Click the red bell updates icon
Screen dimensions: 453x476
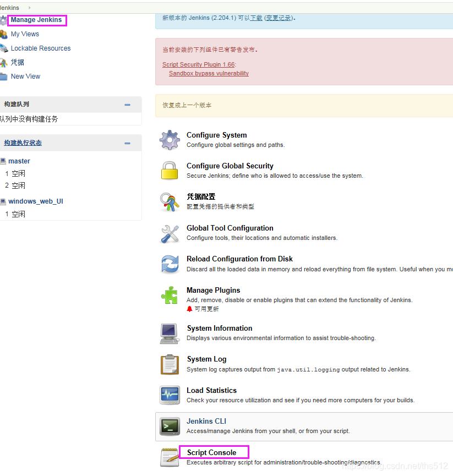189,309
